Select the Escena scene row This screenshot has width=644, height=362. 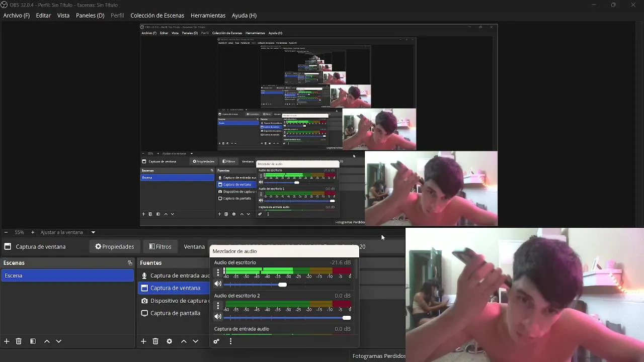coord(67,276)
